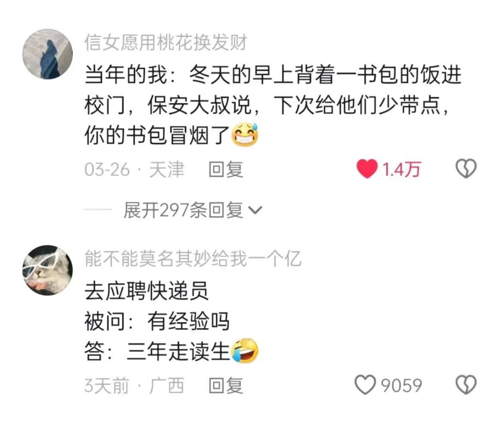
Task: Open the sunglasses cat avatar profile
Action: [47, 270]
